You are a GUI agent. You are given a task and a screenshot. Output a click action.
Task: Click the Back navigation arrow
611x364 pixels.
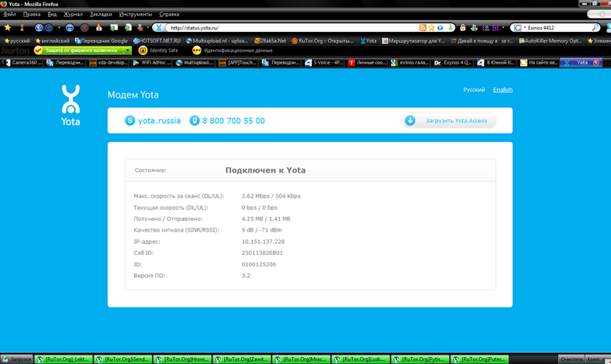pyautogui.click(x=39, y=28)
